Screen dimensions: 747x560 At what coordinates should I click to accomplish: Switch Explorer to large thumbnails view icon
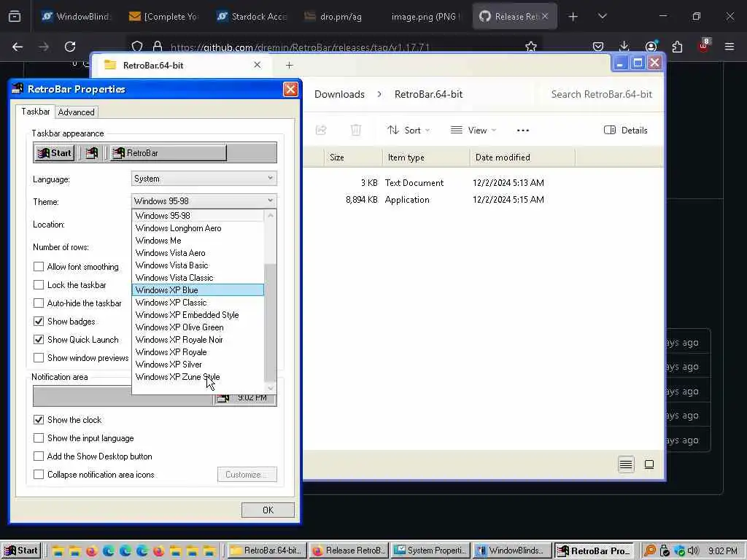coord(649,464)
